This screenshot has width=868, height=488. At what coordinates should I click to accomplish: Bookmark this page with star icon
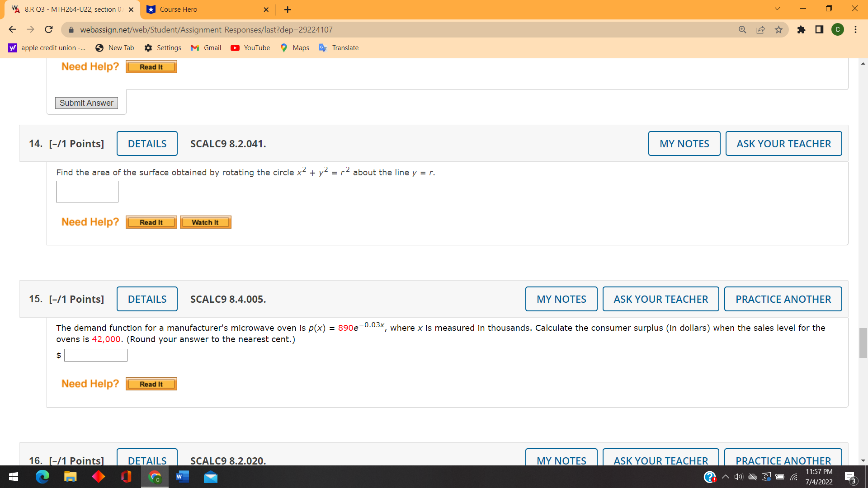point(778,30)
